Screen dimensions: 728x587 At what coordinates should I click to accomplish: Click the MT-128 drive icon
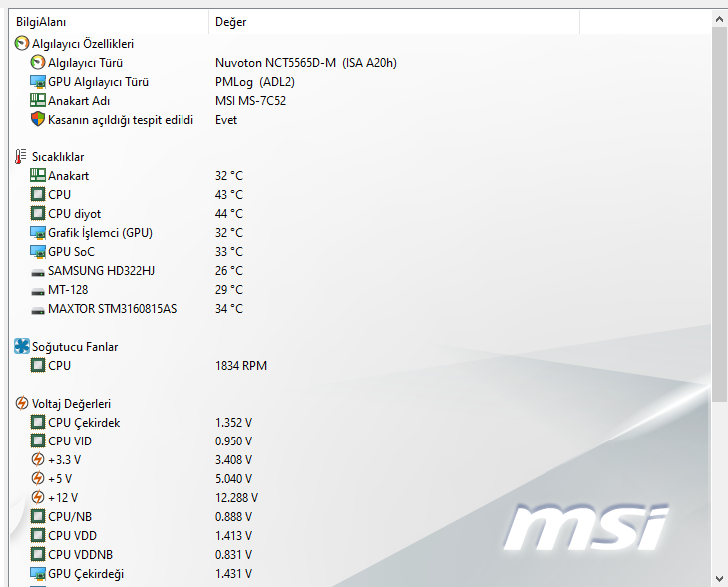[x=38, y=291]
